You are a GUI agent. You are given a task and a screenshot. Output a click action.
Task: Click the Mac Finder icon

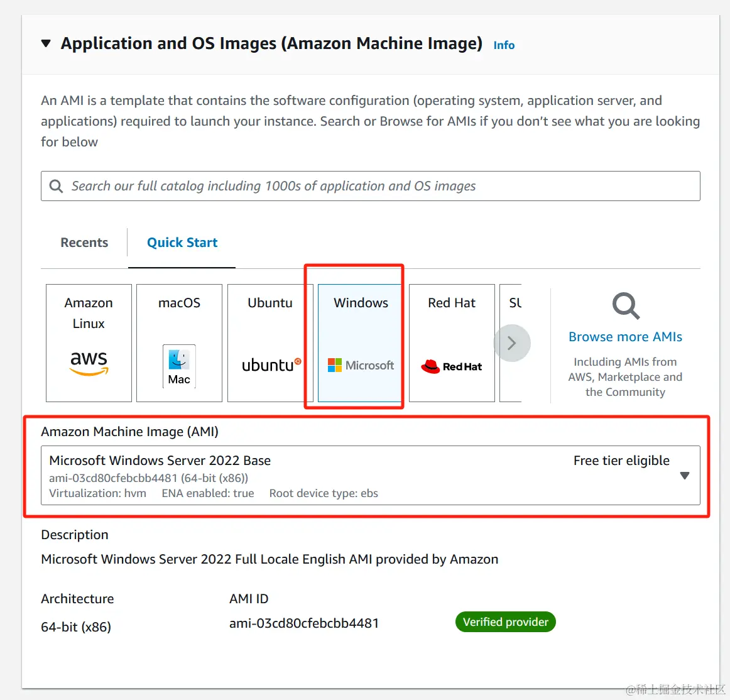point(179,366)
